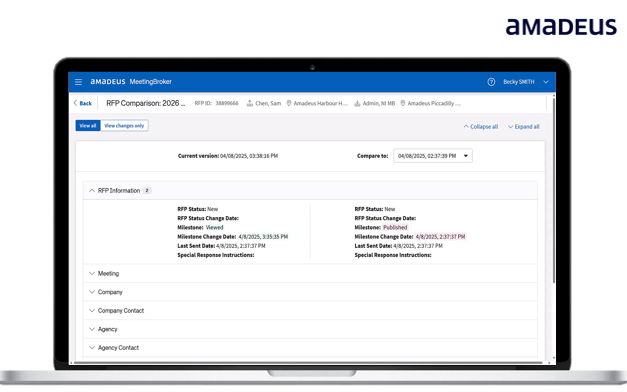
Task: Click the location pin beside Amadeus Harbour
Action: click(289, 103)
